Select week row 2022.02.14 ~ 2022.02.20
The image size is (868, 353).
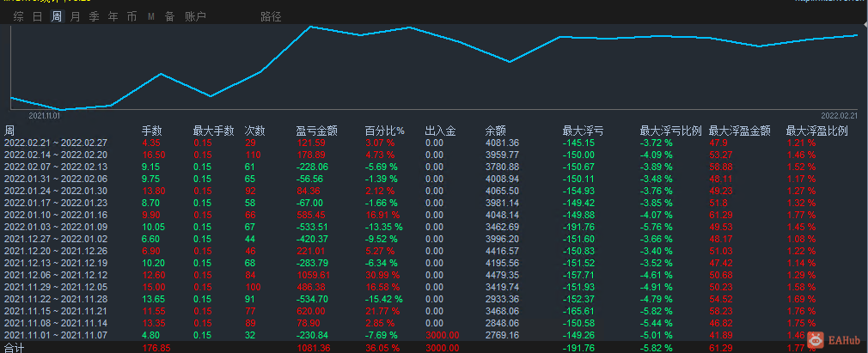(434, 155)
